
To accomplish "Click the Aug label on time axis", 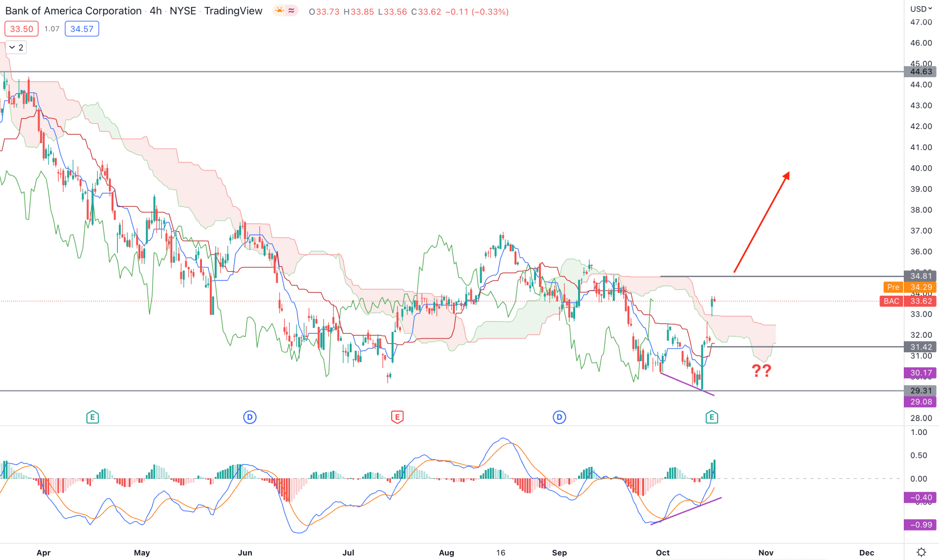I will (x=447, y=553).
